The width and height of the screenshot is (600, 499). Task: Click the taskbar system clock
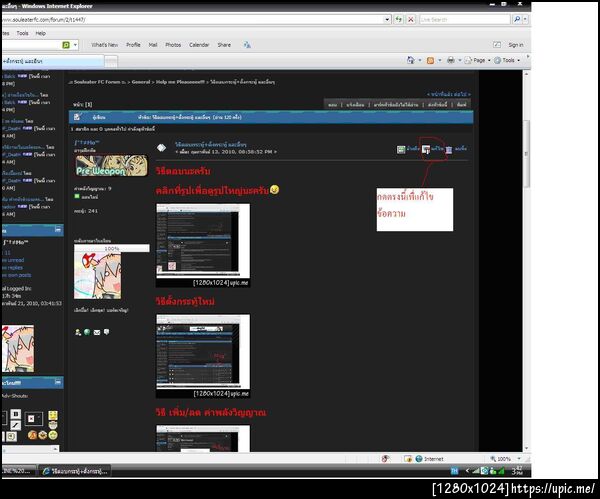pyautogui.click(x=517, y=471)
